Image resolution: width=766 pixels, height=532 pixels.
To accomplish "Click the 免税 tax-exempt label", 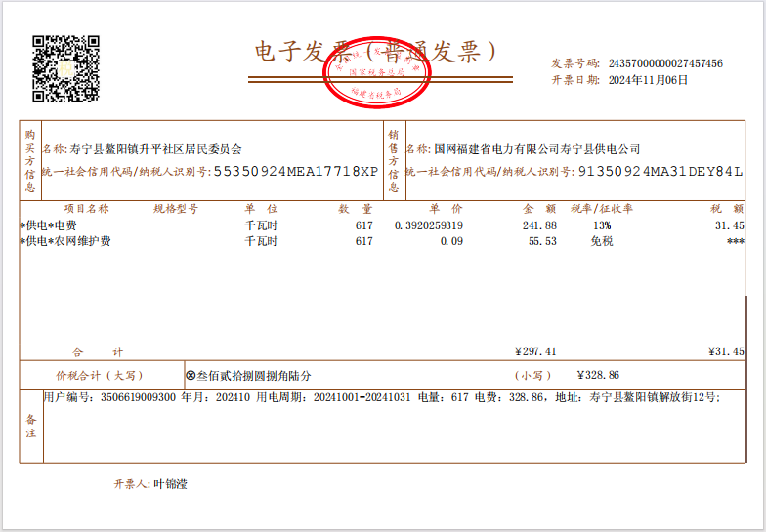I will pyautogui.click(x=601, y=241).
